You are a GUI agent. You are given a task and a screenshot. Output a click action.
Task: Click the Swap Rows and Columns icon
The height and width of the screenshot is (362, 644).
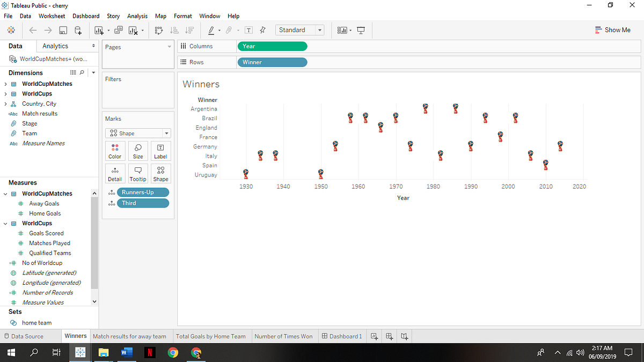(x=159, y=31)
